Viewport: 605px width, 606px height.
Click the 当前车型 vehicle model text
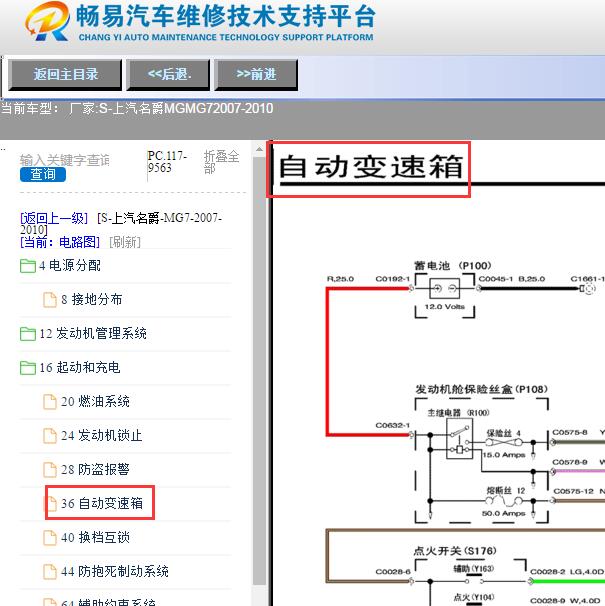click(x=137, y=109)
